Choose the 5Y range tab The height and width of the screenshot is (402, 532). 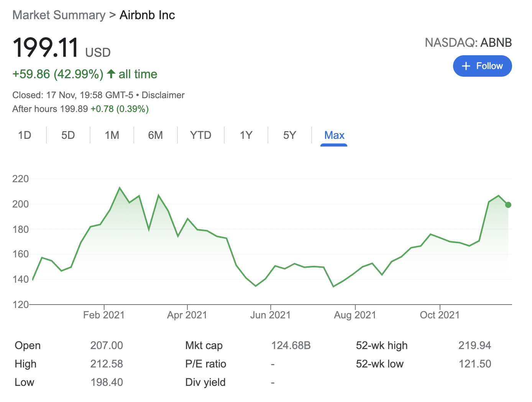[x=290, y=135]
